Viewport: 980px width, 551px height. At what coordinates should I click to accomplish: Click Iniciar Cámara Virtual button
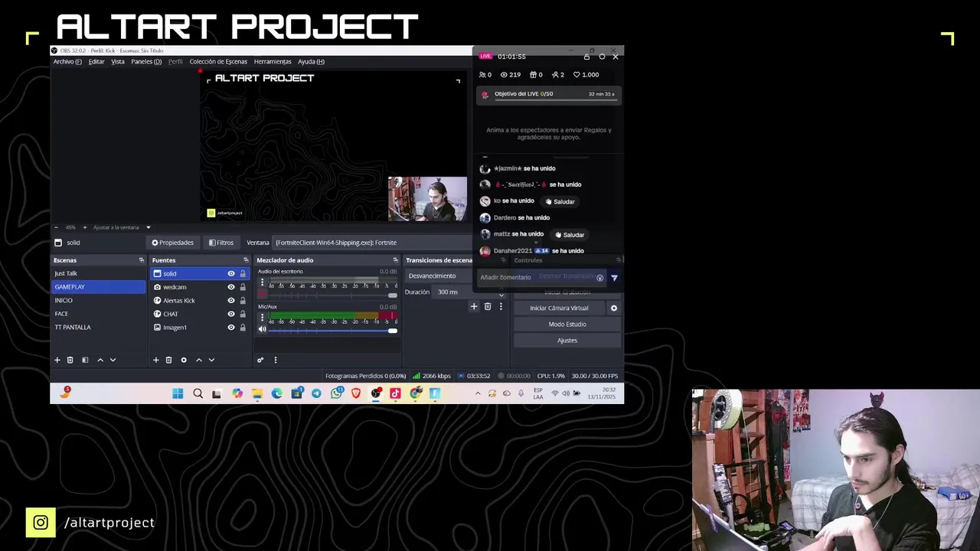(x=559, y=308)
